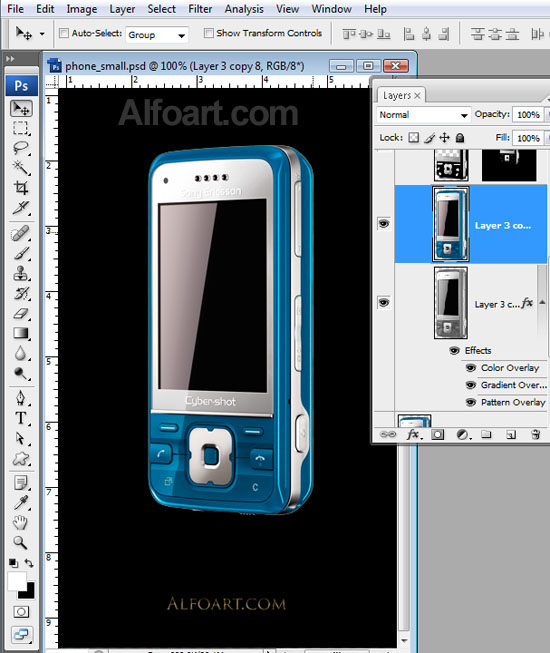The height and width of the screenshot is (653, 550).
Task: Select the History Brush tool
Action: click(x=21, y=293)
